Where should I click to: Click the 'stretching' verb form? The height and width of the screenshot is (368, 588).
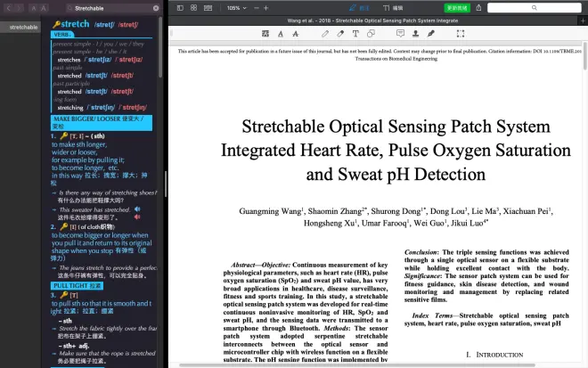pyautogui.click(x=70, y=108)
